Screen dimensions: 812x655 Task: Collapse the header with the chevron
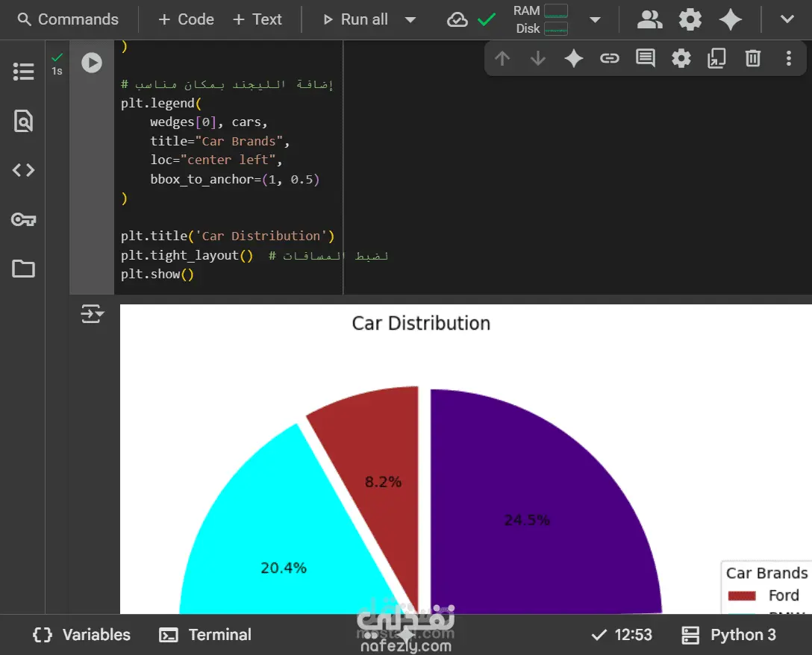click(x=787, y=19)
